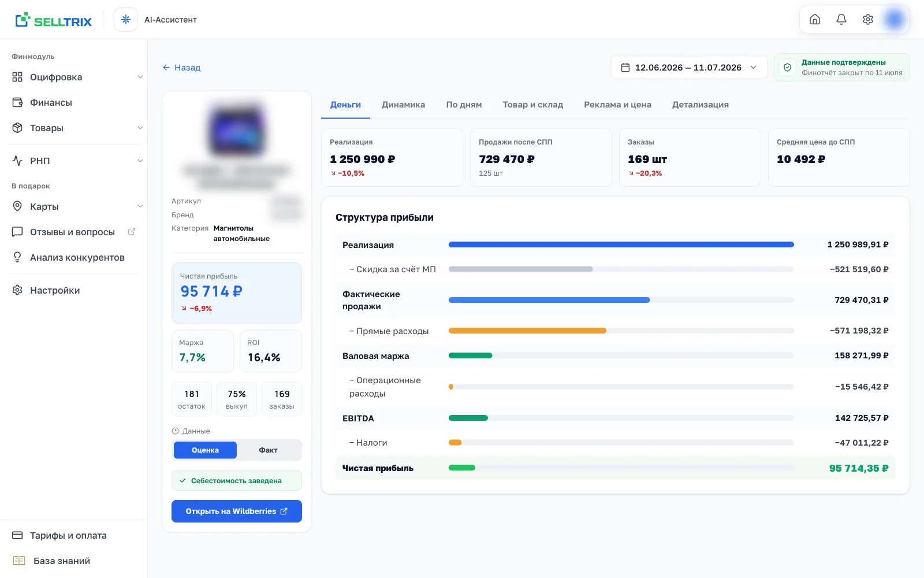The image size is (924, 578).
Task: Open the date range 12.06.2026 – 11.07.2026 dropdown
Action: [x=689, y=68]
